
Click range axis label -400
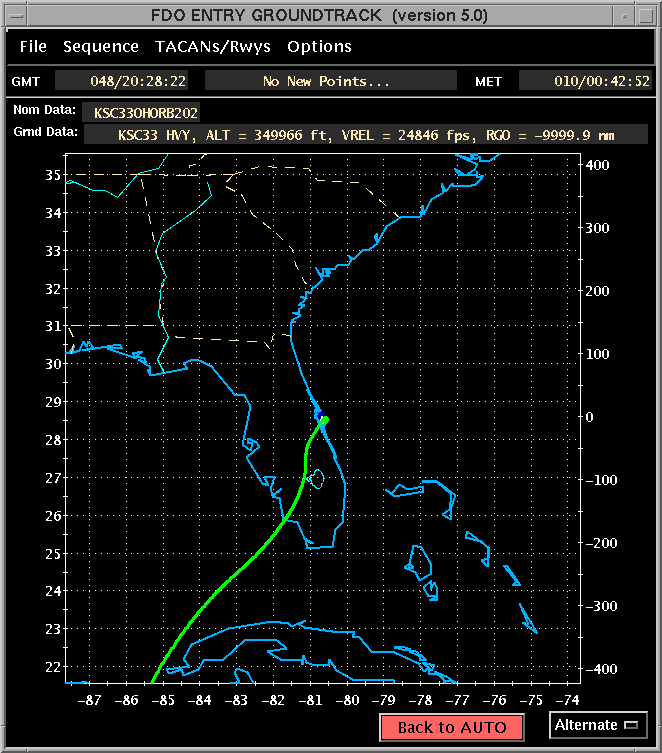coord(602,668)
